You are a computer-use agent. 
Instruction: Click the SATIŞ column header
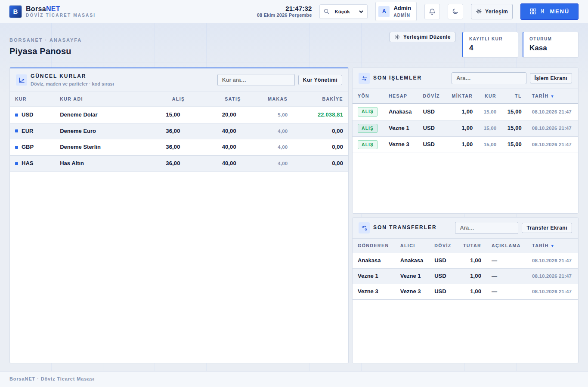(x=232, y=99)
